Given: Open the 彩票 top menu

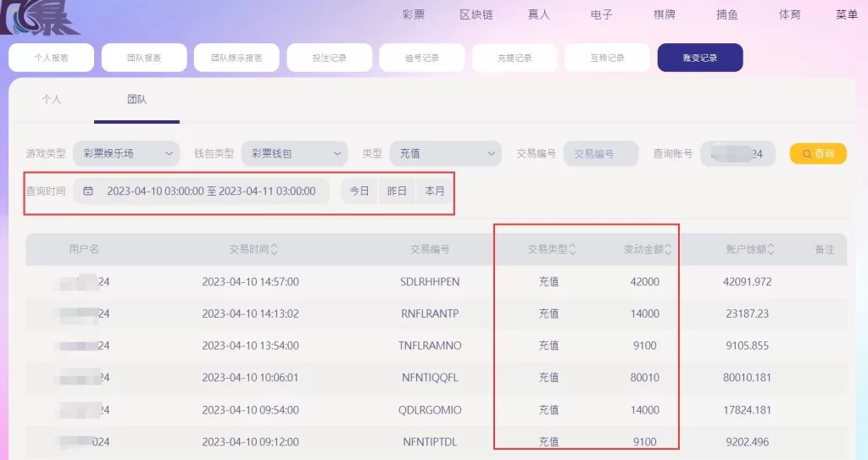Looking at the screenshot, I should pos(414,15).
